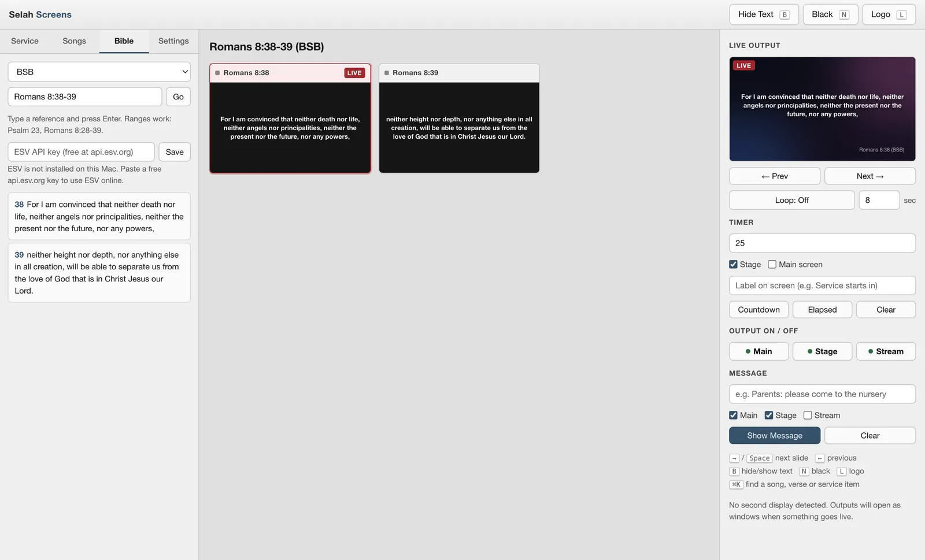Toggle the Main output on/off

758,351
